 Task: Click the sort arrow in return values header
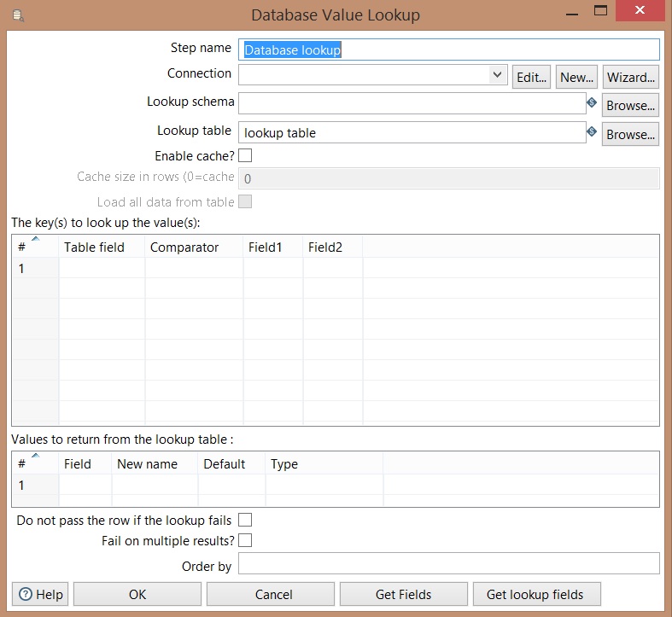pyautogui.click(x=35, y=457)
